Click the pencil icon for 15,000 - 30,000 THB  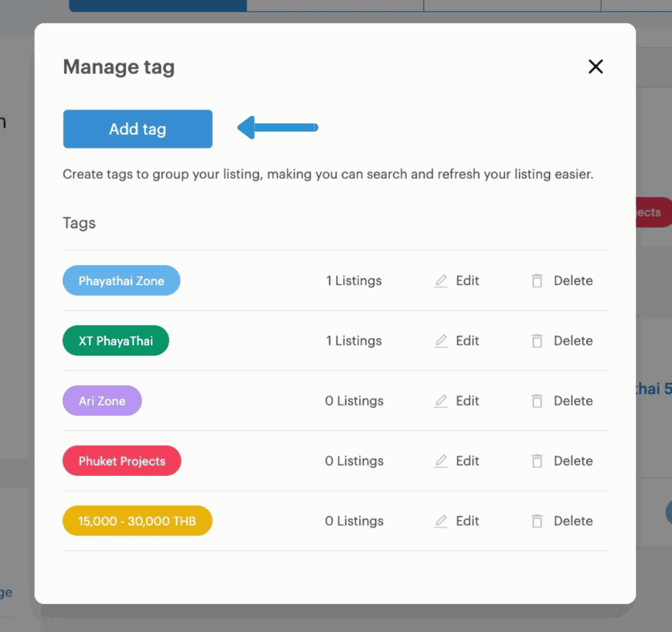point(440,521)
